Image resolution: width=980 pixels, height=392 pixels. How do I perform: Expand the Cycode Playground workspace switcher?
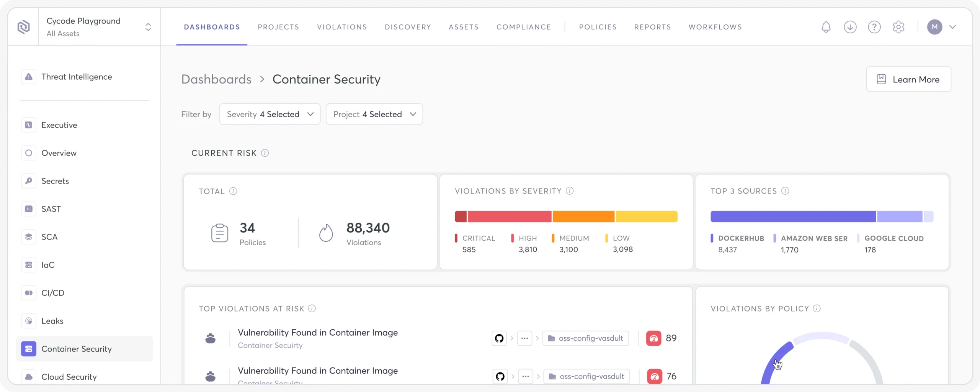pos(148,26)
